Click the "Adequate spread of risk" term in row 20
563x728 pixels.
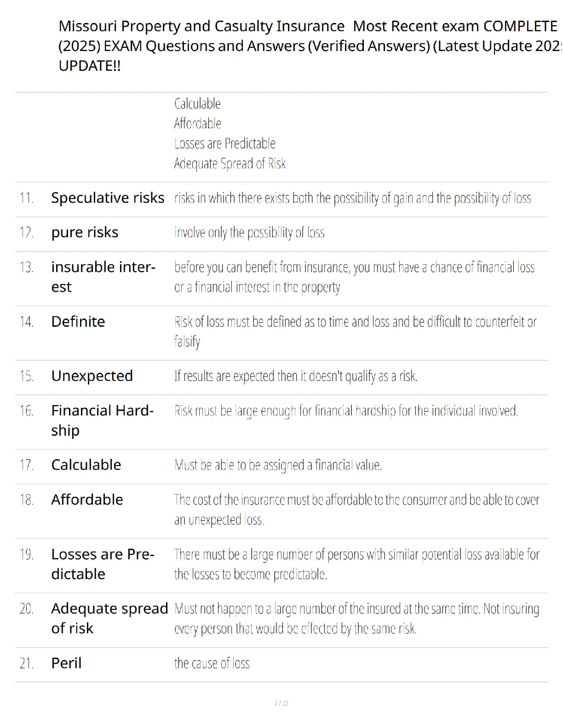pos(109,618)
